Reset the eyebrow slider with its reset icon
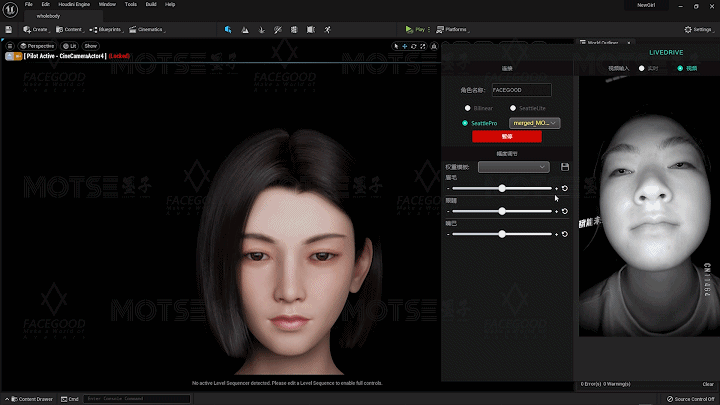The height and width of the screenshot is (405, 720). pos(565,188)
